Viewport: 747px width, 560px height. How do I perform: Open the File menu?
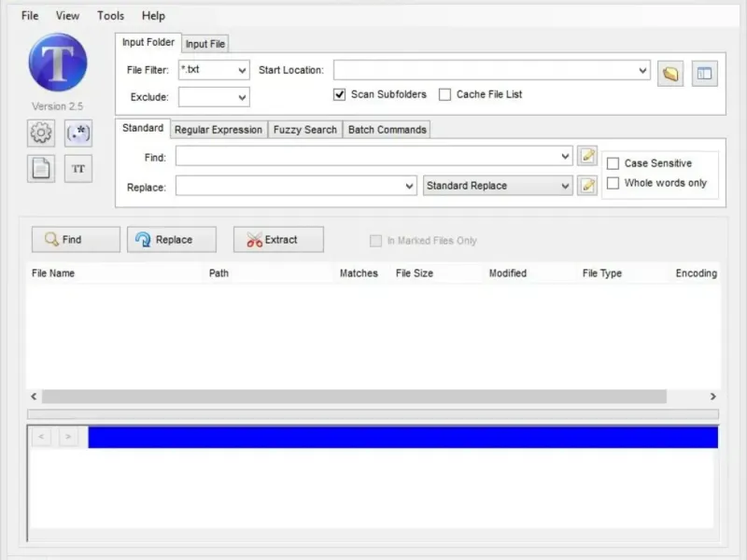click(x=30, y=16)
